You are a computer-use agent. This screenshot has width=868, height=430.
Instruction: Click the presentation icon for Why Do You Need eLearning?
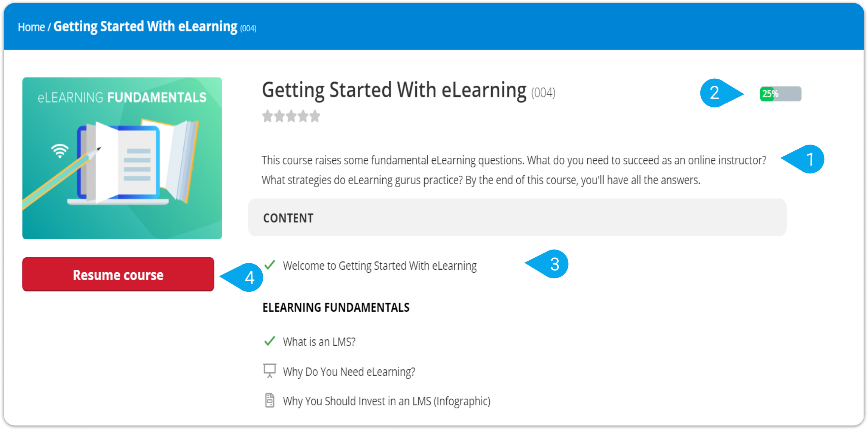(x=269, y=371)
